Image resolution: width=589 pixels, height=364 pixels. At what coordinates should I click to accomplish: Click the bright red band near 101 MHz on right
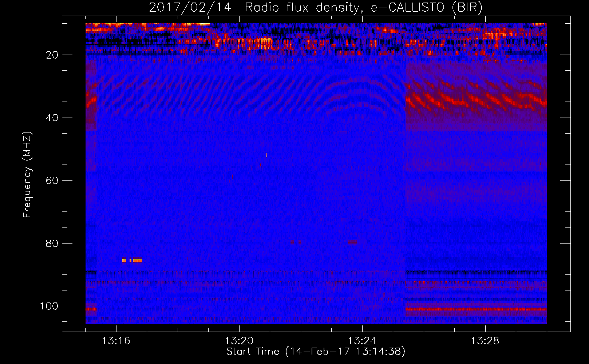click(x=476, y=309)
